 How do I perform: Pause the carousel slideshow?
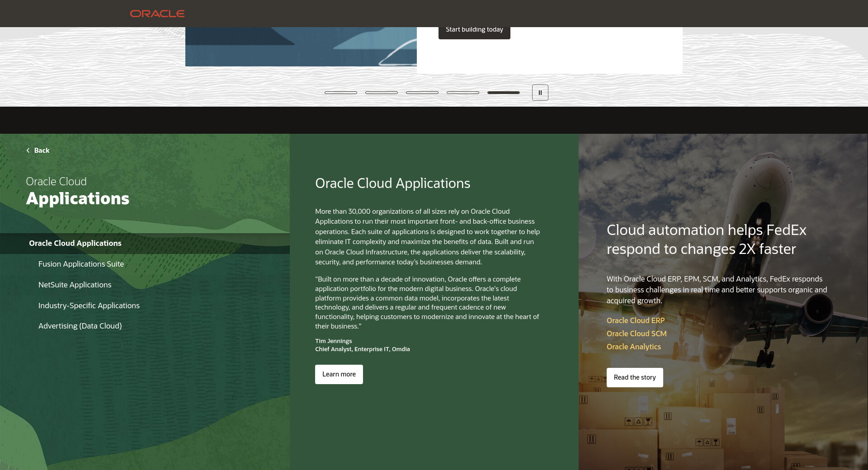[x=540, y=93]
